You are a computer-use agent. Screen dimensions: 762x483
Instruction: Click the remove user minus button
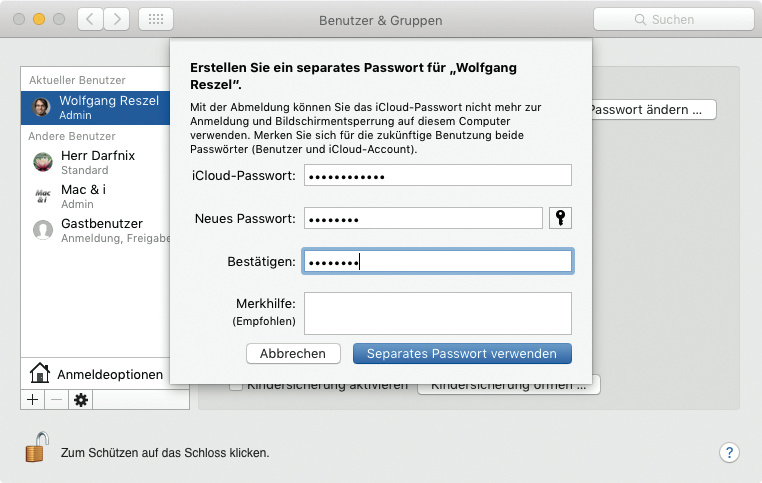point(56,399)
